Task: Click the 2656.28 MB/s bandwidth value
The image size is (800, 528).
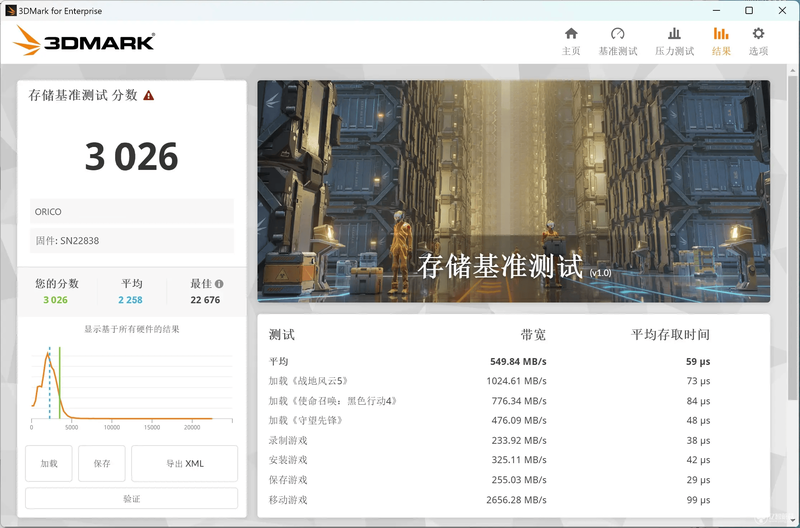Action: 516,500
